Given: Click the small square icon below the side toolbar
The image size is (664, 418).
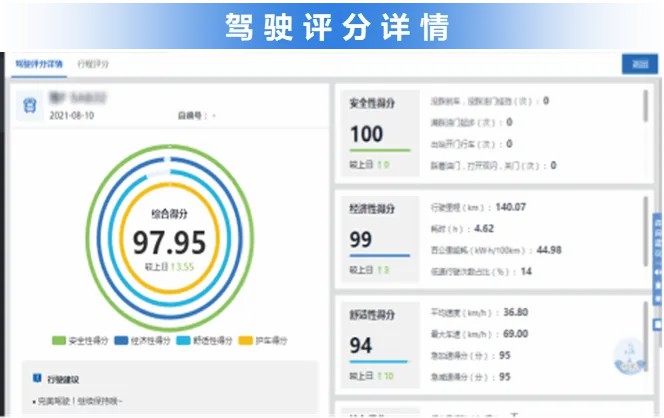Looking at the screenshot, I should [x=658, y=324].
